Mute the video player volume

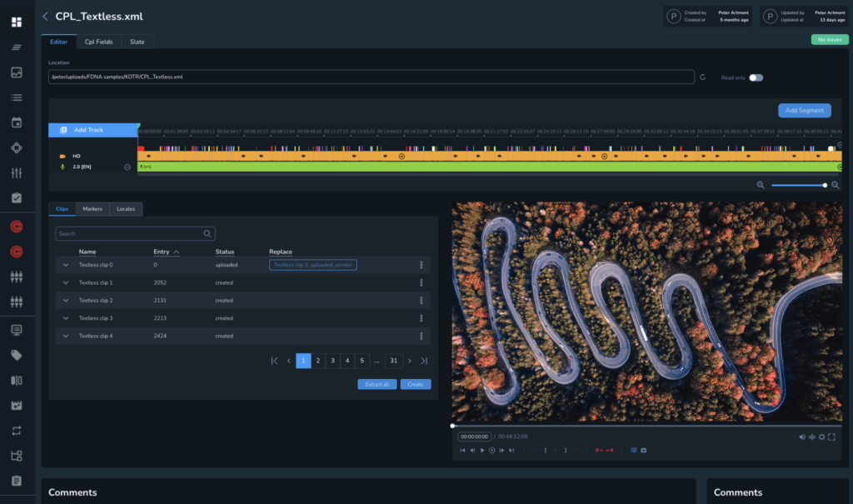802,437
